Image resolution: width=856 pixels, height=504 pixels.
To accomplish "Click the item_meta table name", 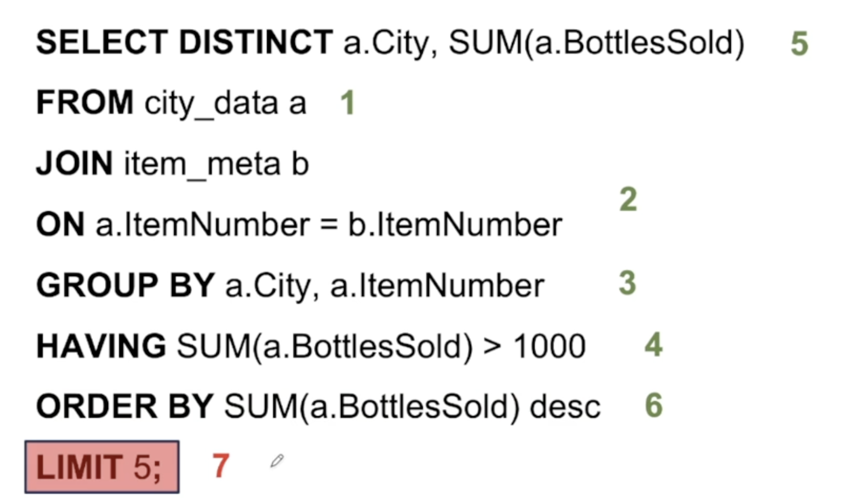I will [x=202, y=165].
